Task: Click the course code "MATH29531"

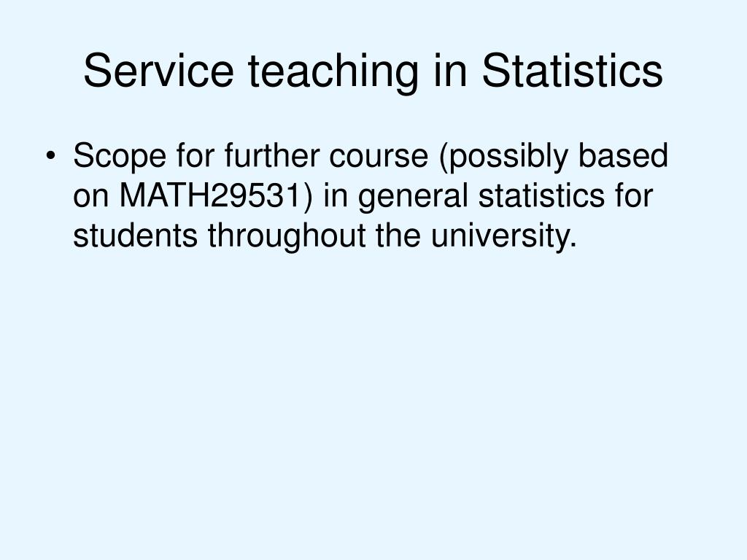Action: [x=215, y=195]
